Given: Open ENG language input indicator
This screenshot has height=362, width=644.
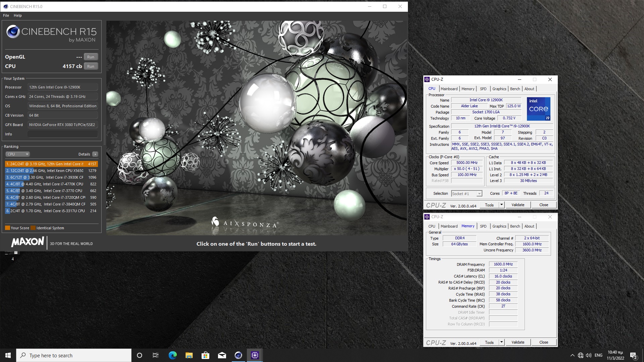Looking at the screenshot, I should pos(598,355).
